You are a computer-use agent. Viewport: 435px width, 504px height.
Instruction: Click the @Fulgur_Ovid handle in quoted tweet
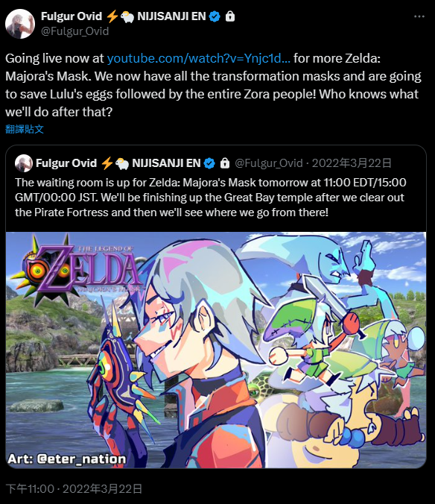click(269, 163)
